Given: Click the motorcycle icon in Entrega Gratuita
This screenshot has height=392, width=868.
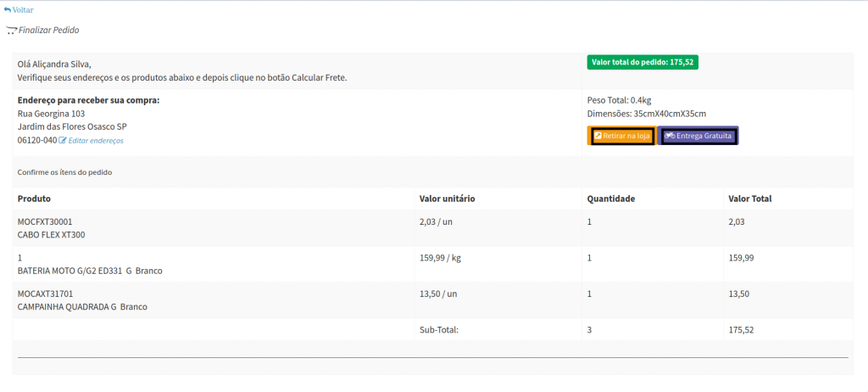Looking at the screenshot, I should point(669,136).
